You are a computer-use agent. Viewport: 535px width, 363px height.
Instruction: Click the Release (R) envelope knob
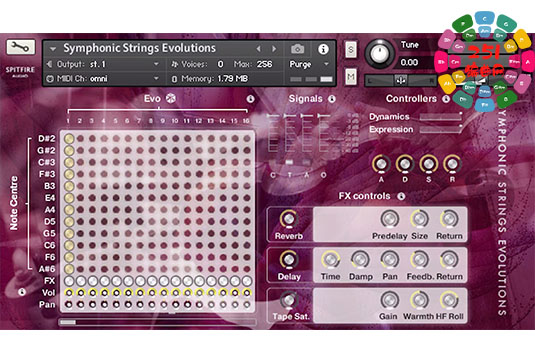point(452,164)
